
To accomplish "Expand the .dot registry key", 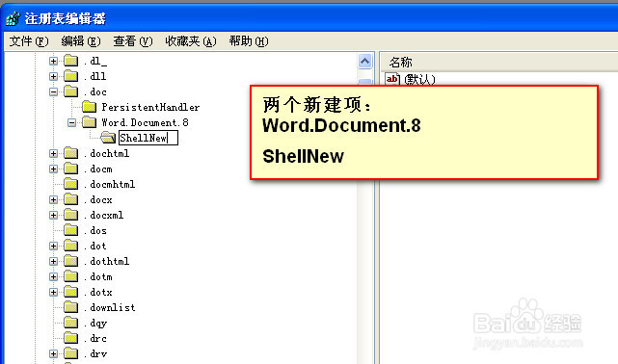I will (54, 246).
